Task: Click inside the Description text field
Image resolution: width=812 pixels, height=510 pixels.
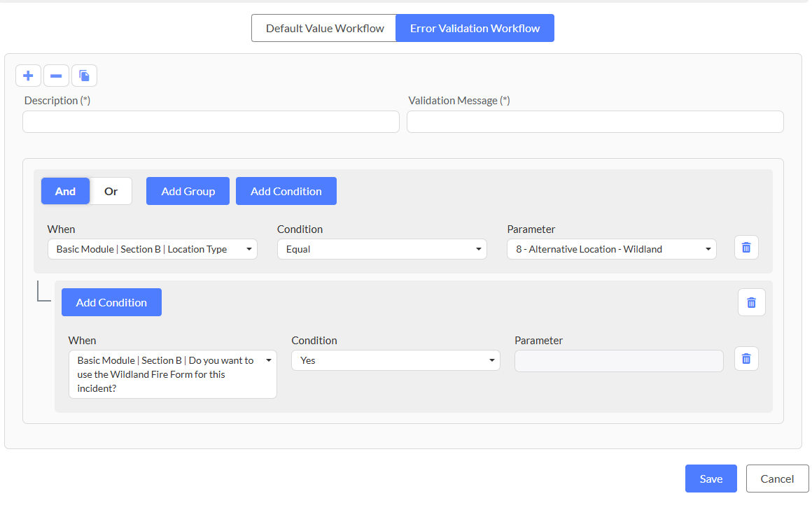Action: coord(211,122)
